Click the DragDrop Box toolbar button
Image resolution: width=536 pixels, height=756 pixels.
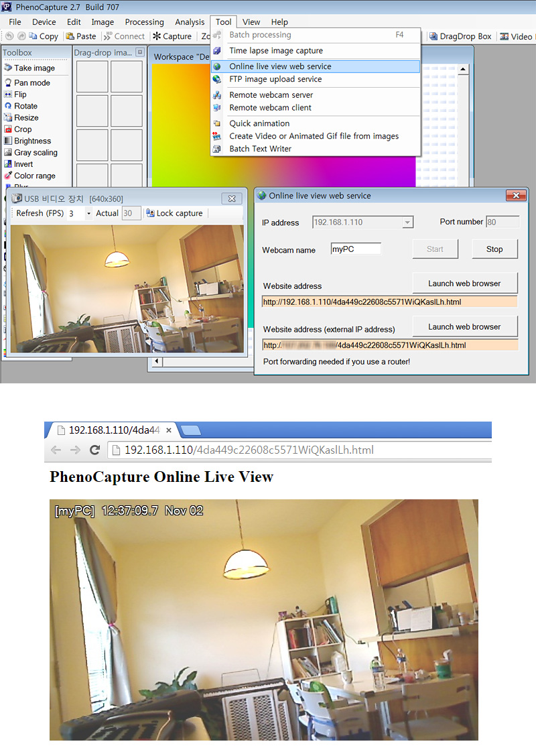(460, 36)
